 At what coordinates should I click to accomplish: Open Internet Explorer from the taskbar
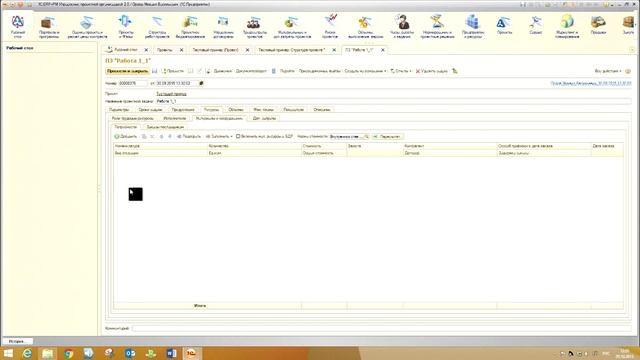click(x=27, y=353)
